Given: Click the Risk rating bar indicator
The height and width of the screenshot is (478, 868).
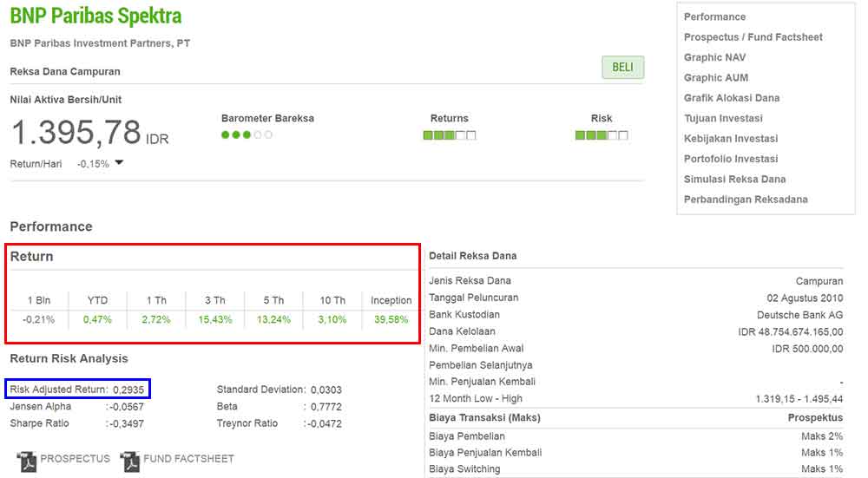Looking at the screenshot, I should [601, 134].
